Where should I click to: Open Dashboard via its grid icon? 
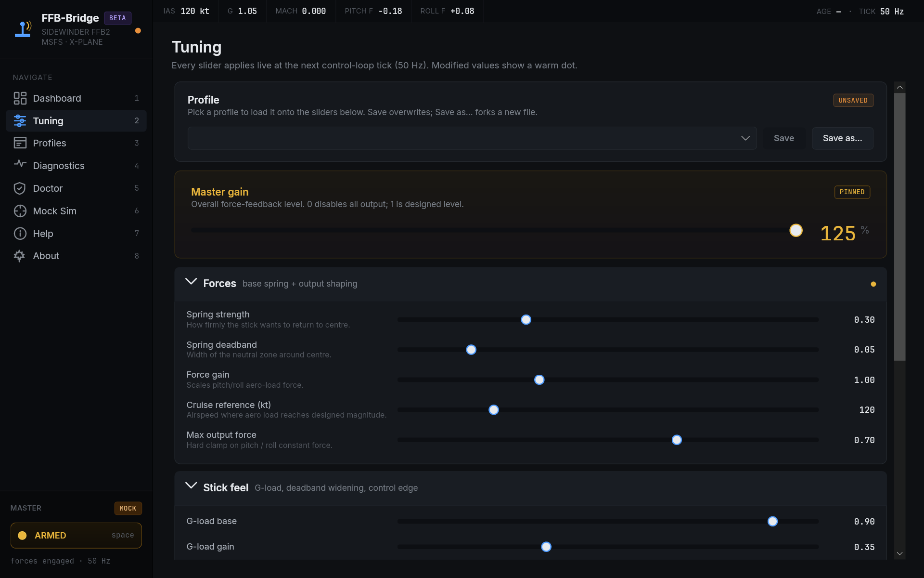click(20, 98)
